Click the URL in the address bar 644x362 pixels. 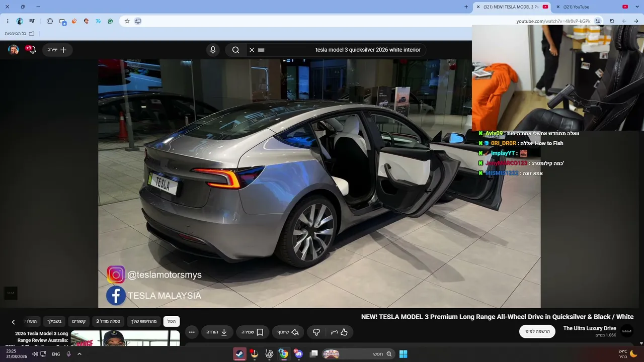tap(553, 21)
